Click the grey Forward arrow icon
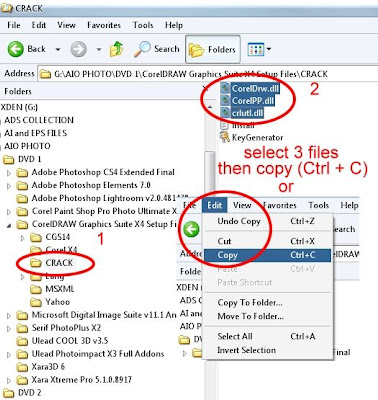Viewport: 378px width, 400px height. pyautogui.click(x=79, y=49)
